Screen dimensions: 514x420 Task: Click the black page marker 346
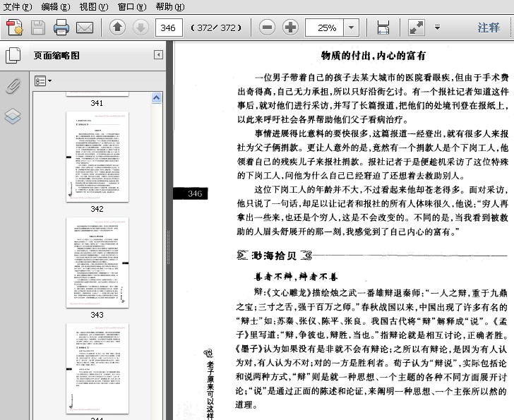[x=191, y=193]
